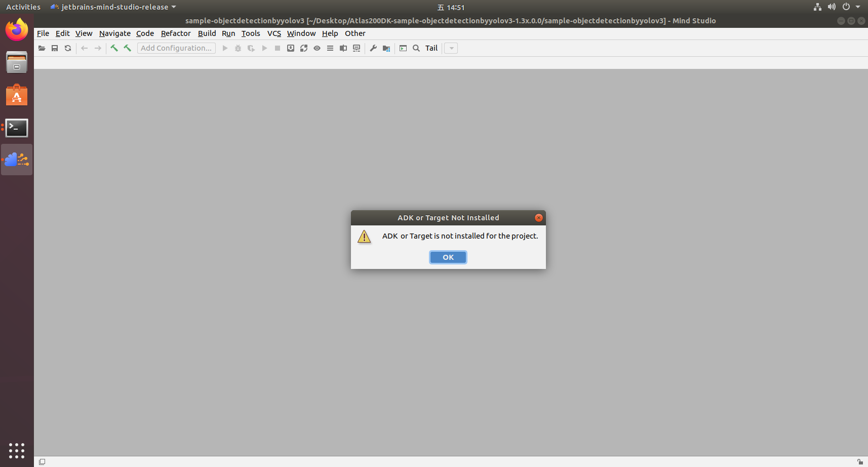
Task: Save all files with the Save icon
Action: (55, 48)
